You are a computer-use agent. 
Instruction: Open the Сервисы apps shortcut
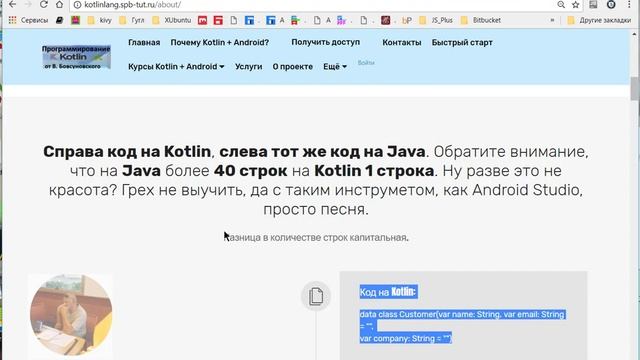(x=28, y=20)
